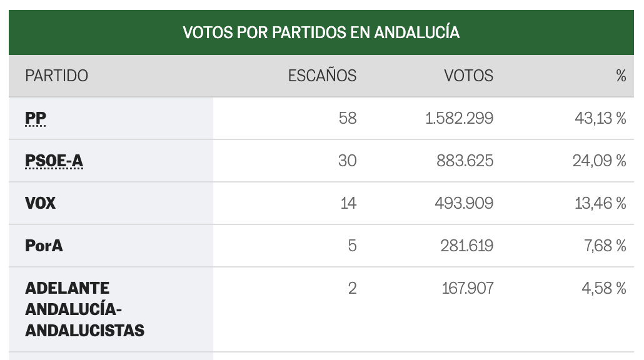Select VOX percentage 13,46 %
The image size is (644, 360).
(600, 202)
